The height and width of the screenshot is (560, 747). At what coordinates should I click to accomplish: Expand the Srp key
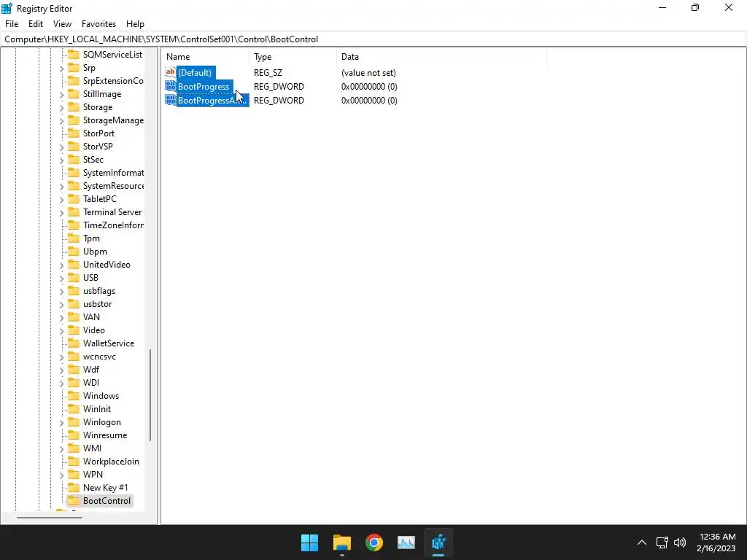[x=61, y=69]
